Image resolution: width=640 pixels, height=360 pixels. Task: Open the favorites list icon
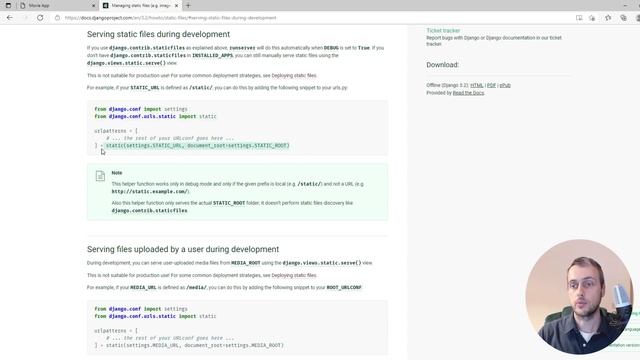pos(608,18)
